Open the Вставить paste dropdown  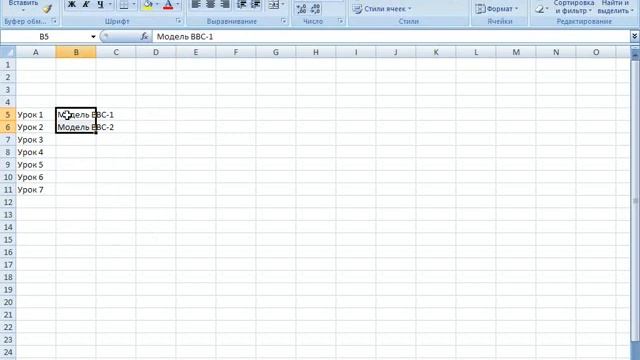click(x=23, y=6)
